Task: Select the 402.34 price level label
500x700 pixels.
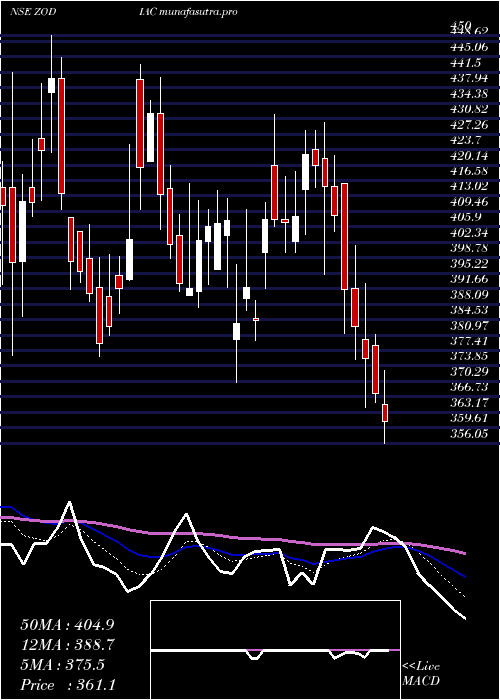Action: (468, 233)
